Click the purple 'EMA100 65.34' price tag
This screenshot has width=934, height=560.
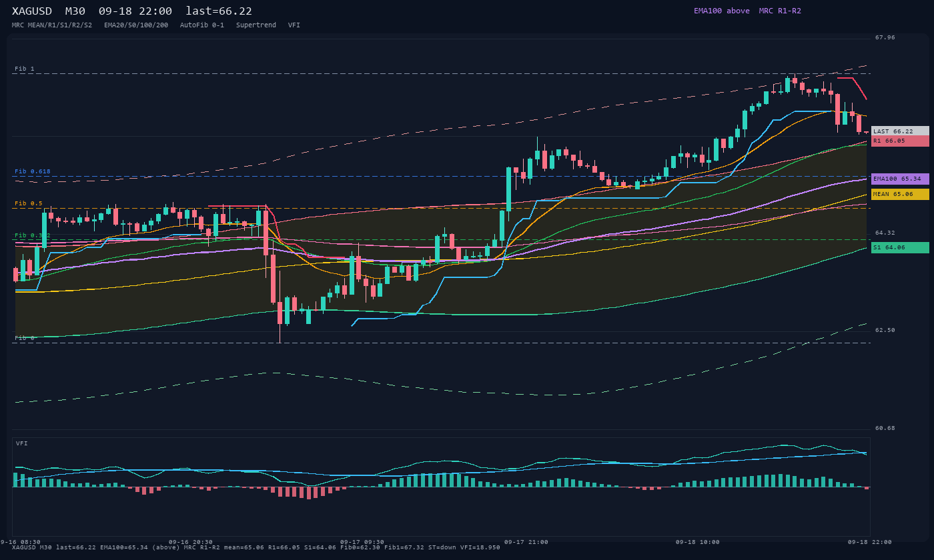pos(900,179)
